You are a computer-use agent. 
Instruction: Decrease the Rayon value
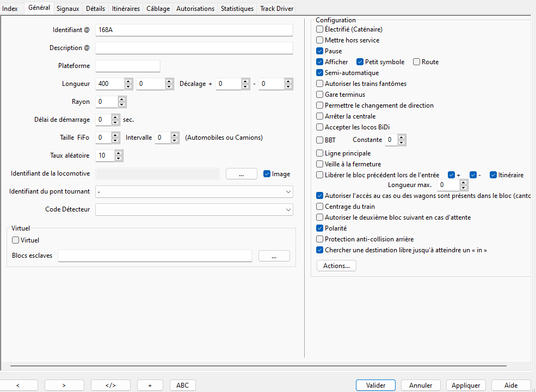(x=122, y=104)
